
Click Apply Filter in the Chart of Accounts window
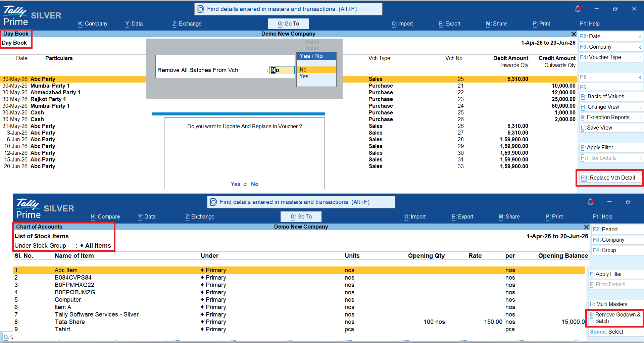click(616, 274)
